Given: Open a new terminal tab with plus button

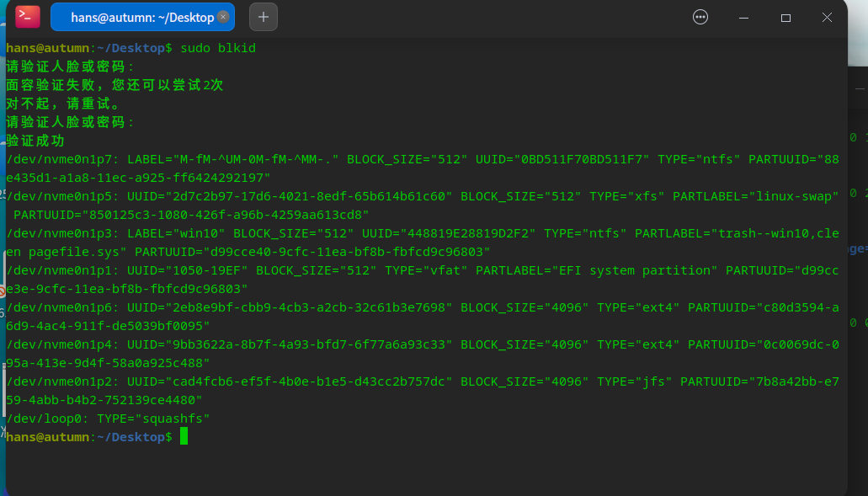Looking at the screenshot, I should pyautogui.click(x=264, y=17).
